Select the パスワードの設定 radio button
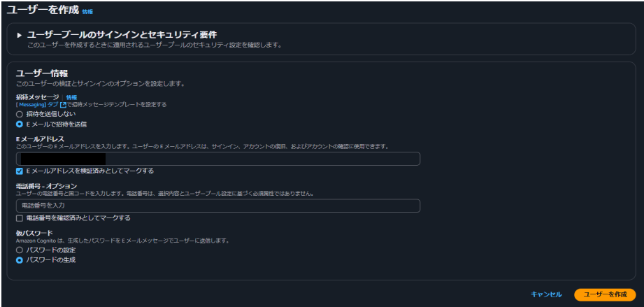 [x=20, y=250]
